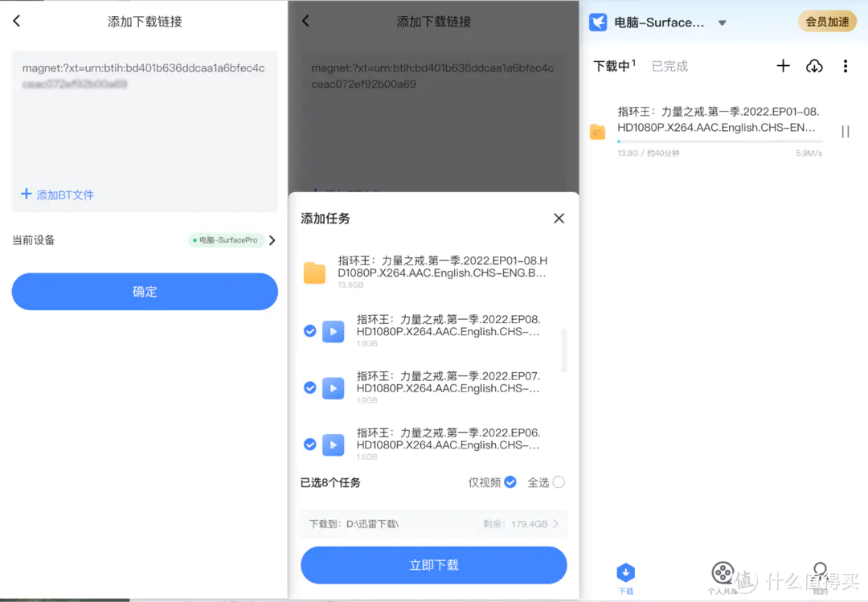This screenshot has width=868, height=602.
Task: Click the video play icon for the EP06 file
Action: click(x=334, y=444)
